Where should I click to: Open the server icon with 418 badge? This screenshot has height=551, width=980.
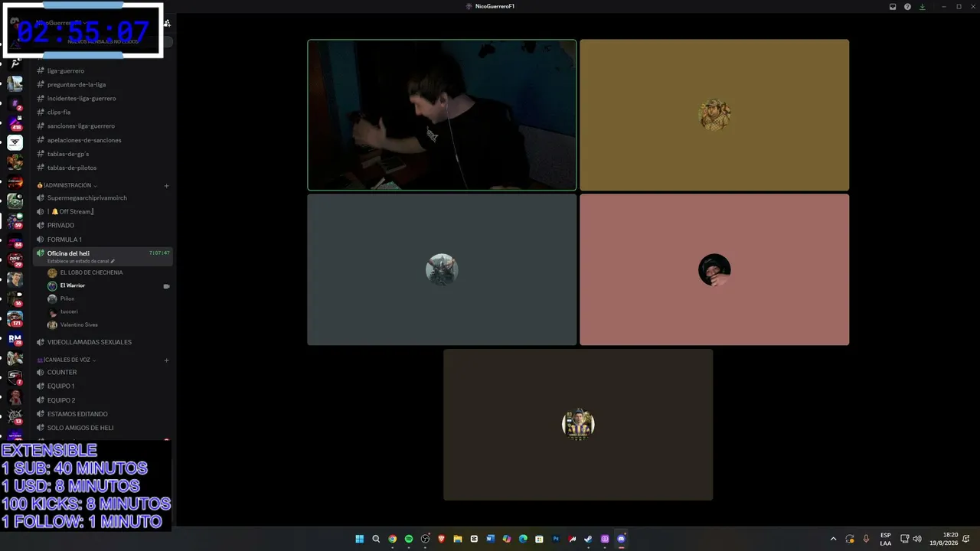pos(15,122)
